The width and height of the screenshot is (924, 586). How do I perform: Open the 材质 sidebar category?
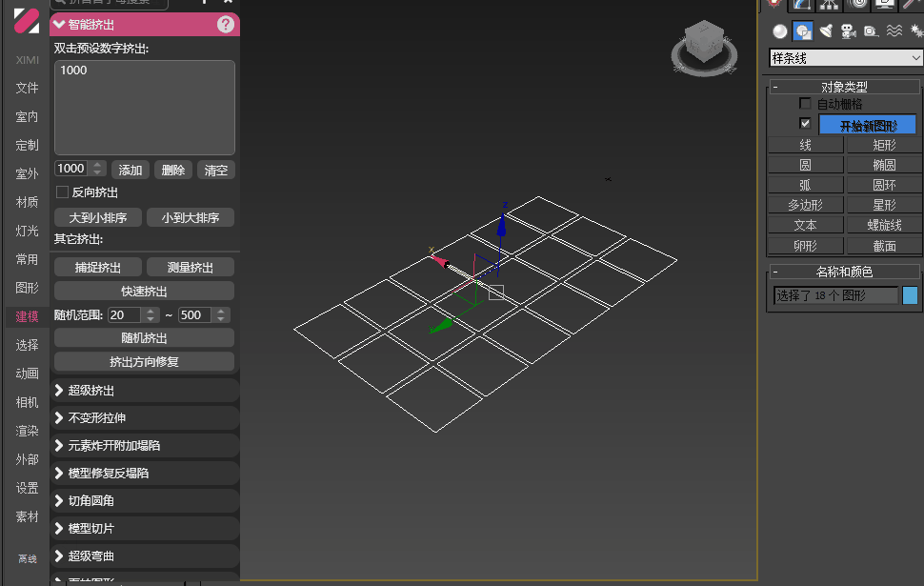pos(27,202)
